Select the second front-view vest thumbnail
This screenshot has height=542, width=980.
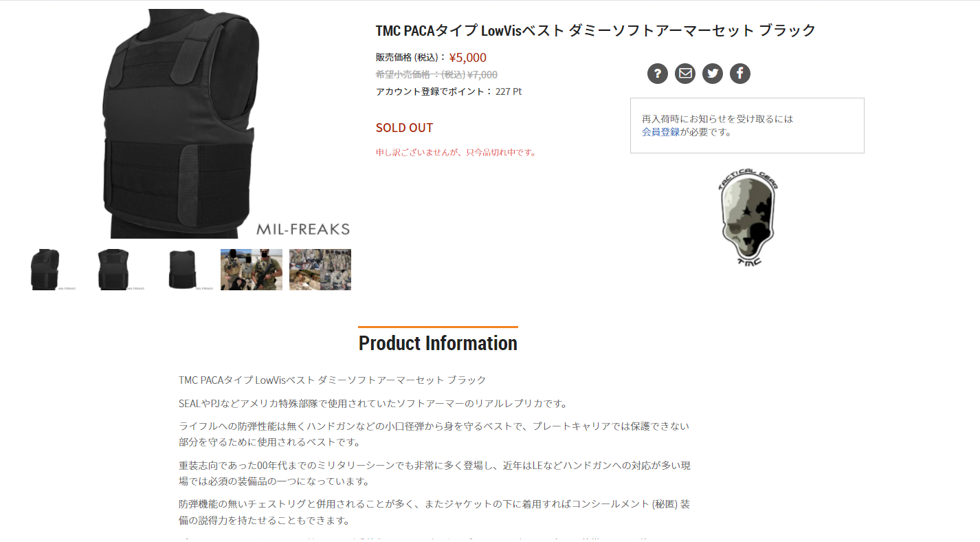pyautogui.click(x=113, y=270)
